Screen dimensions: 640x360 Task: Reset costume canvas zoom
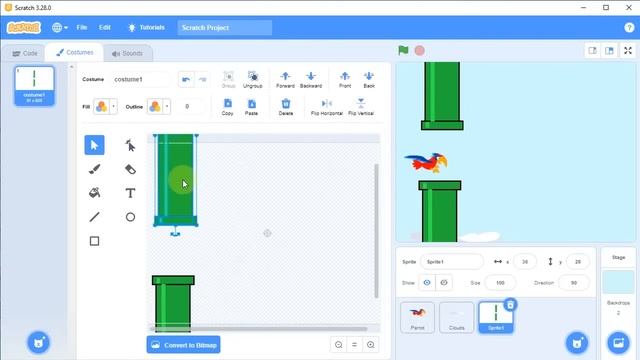[x=354, y=345]
